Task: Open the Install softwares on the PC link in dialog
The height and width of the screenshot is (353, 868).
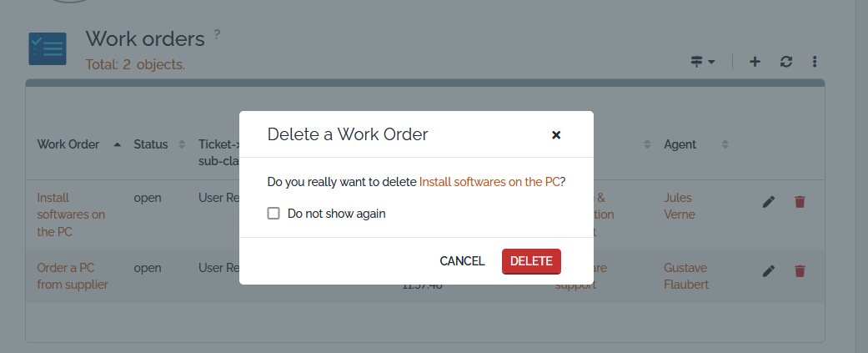Action: [489, 181]
